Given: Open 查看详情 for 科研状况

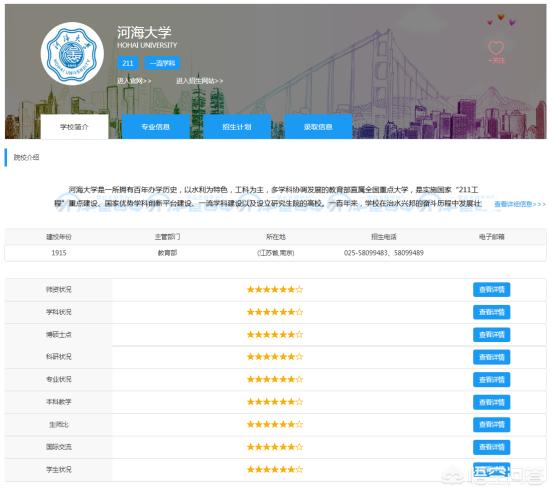Looking at the screenshot, I should tap(491, 357).
